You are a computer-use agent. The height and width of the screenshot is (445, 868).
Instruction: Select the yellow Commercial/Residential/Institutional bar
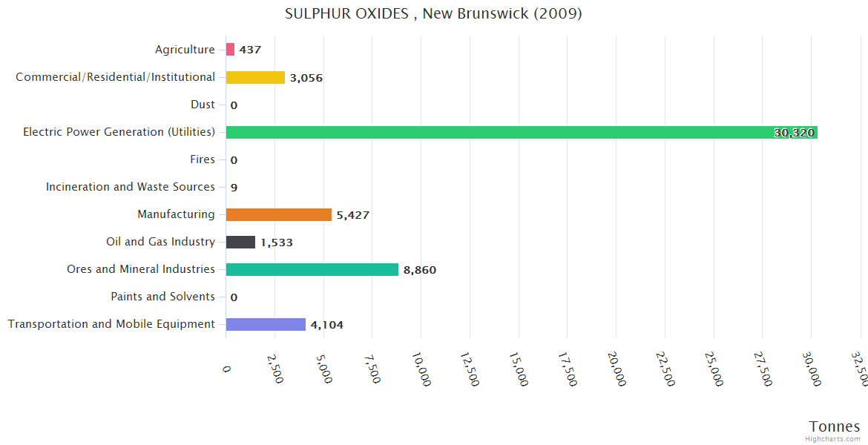coord(255,77)
